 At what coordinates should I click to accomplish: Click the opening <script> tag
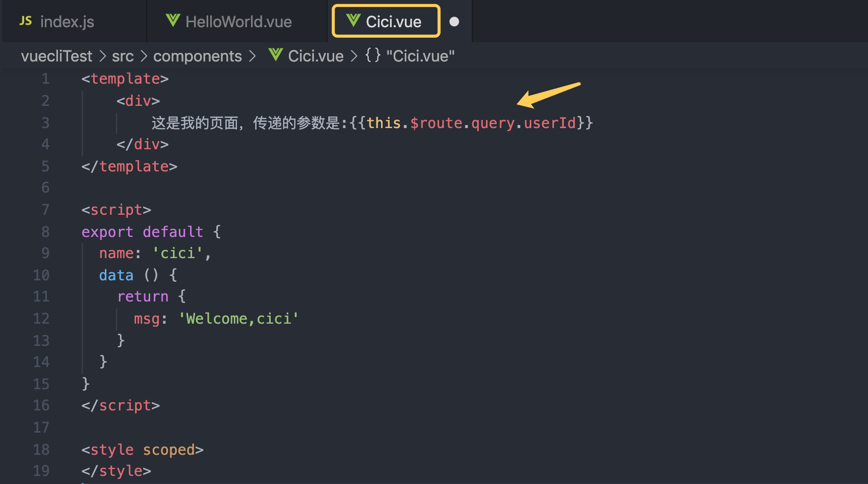[x=116, y=210]
